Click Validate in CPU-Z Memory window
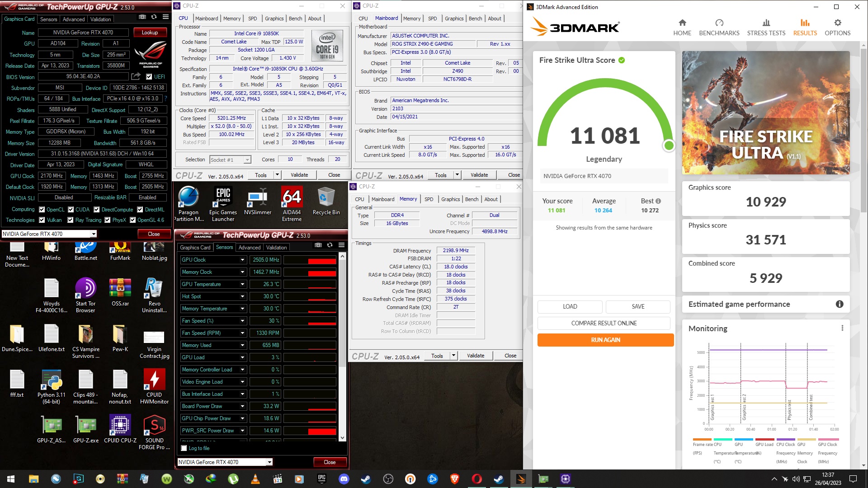Viewport: 868px width, 488px height. pos(476,356)
